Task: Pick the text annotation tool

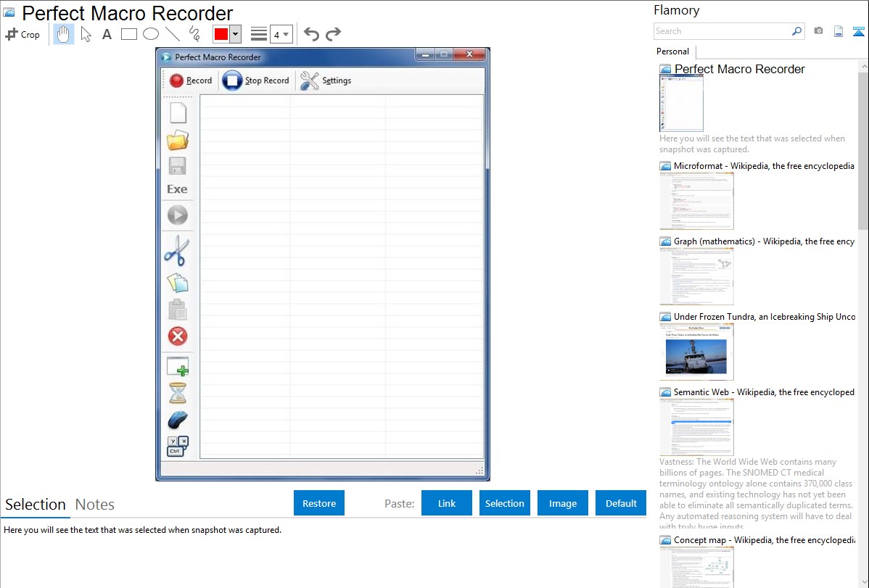Action: [107, 34]
